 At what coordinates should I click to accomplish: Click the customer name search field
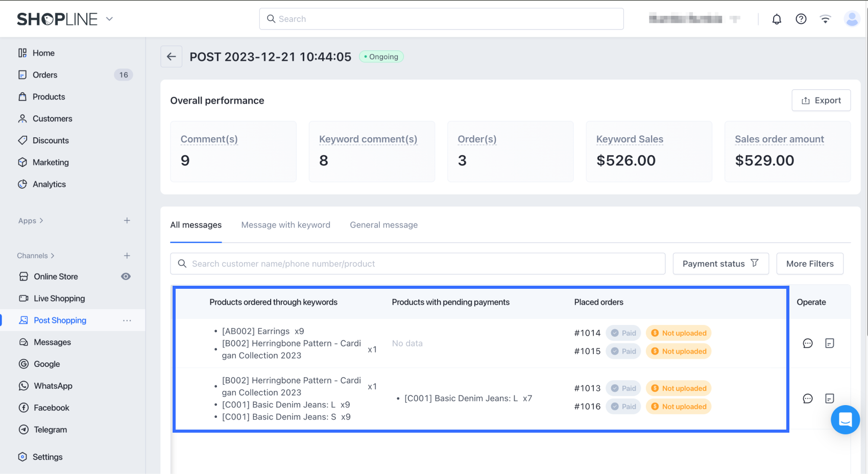418,264
